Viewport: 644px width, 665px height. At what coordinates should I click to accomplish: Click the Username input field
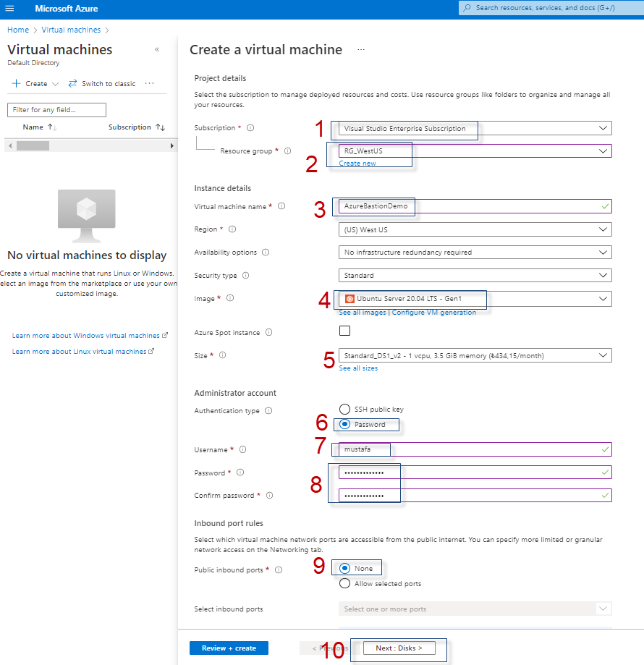(x=475, y=449)
